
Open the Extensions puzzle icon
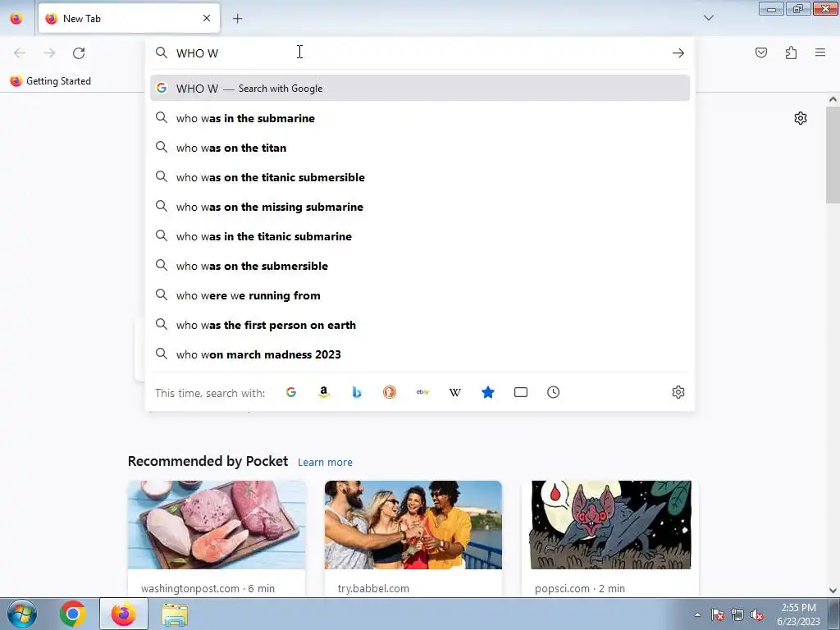[x=791, y=52]
